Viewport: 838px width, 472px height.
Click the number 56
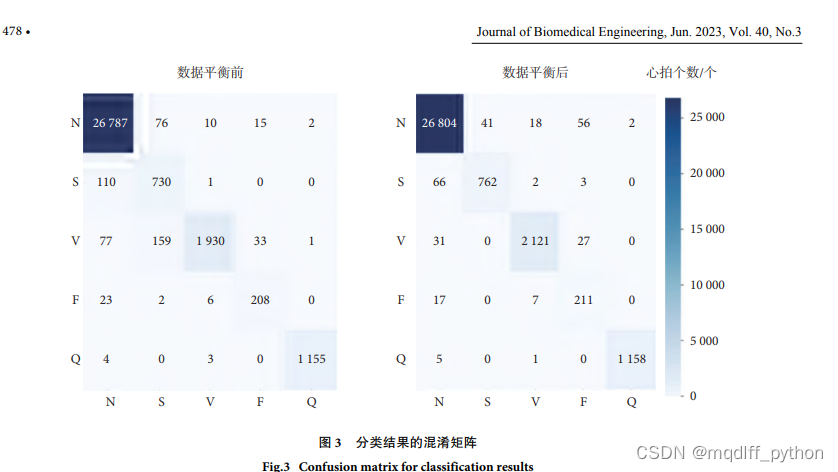coord(584,123)
